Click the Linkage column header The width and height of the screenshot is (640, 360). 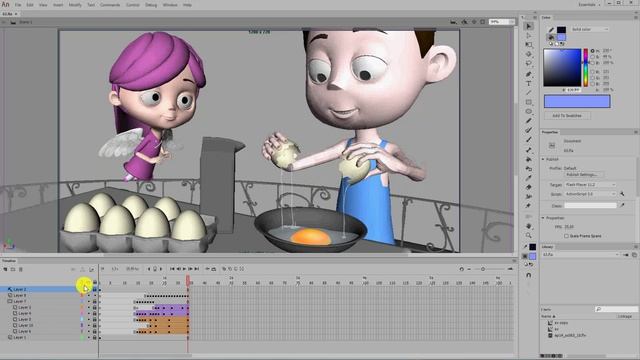click(625, 316)
